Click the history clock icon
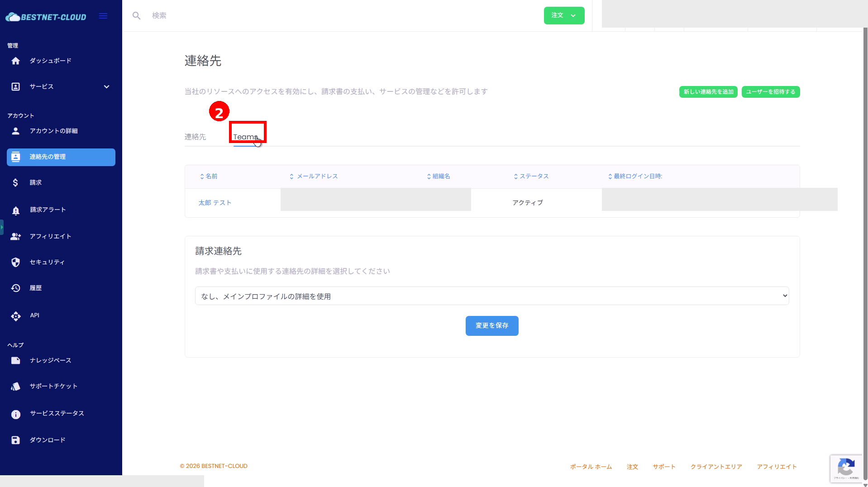 tap(16, 288)
